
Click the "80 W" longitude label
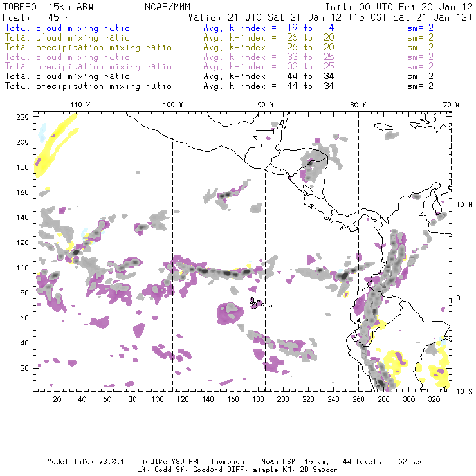[358, 105]
